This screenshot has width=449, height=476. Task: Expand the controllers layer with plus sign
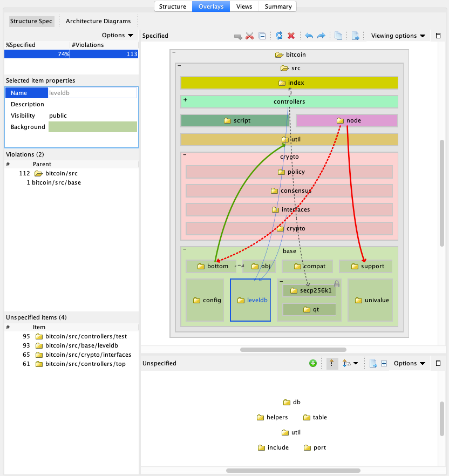point(185,100)
